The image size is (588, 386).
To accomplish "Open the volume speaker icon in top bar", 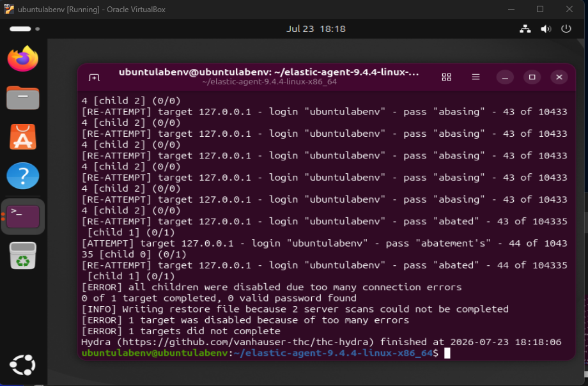I will pyautogui.click(x=546, y=29).
